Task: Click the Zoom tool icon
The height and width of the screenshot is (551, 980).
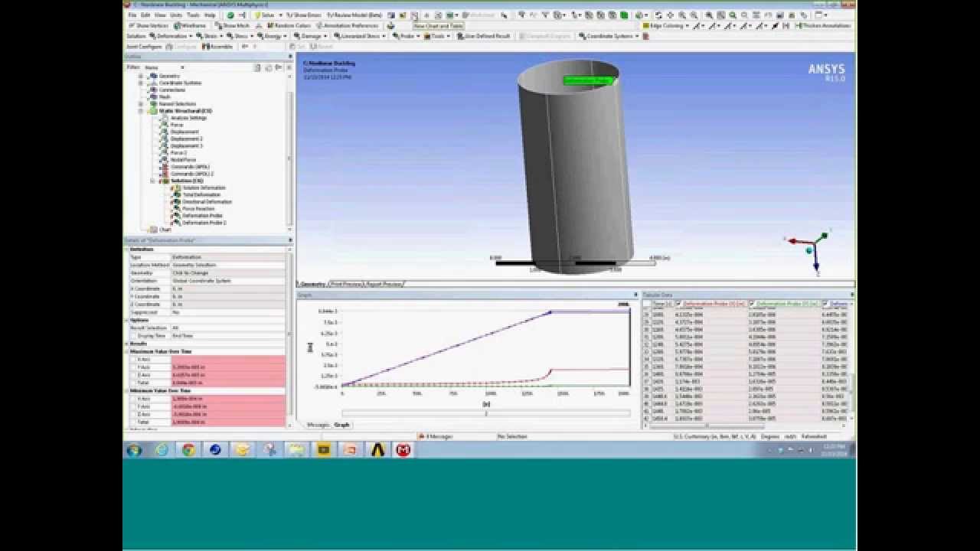Action: (x=681, y=15)
